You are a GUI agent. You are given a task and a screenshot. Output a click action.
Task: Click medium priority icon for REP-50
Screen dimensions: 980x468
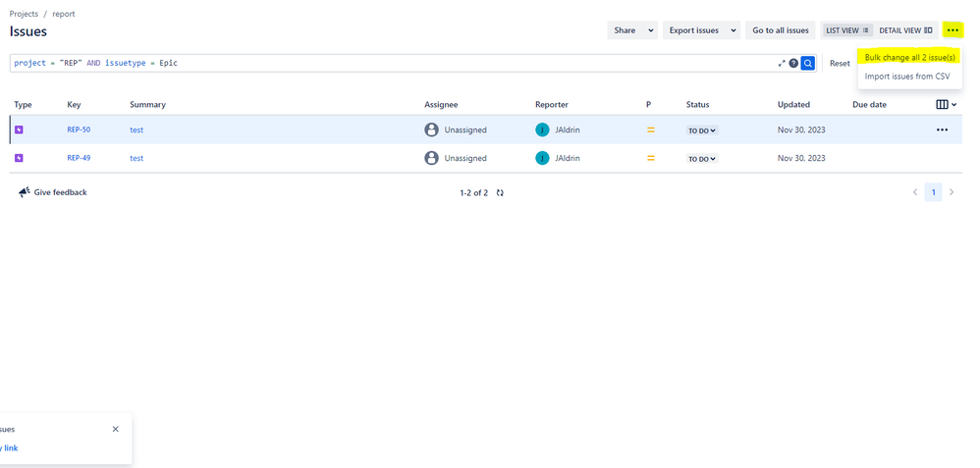651,130
